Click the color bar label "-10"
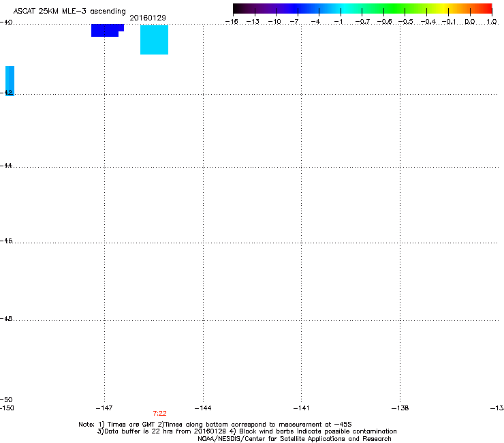Viewport: 504px width, 443px height. tap(274, 22)
